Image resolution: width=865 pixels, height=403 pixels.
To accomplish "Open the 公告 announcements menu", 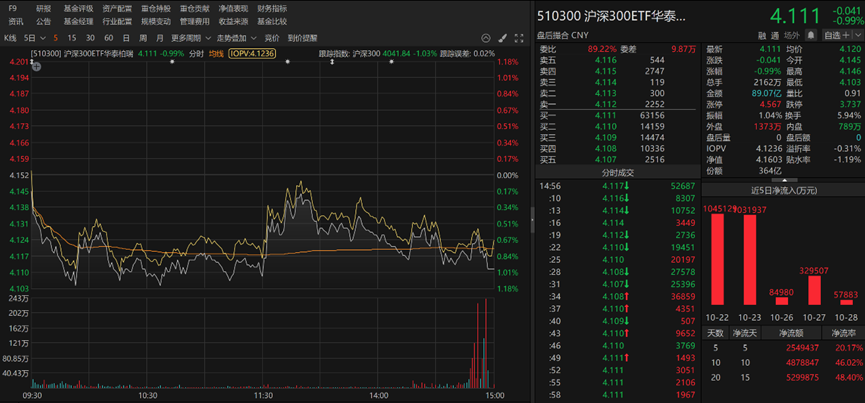I will 44,22.
